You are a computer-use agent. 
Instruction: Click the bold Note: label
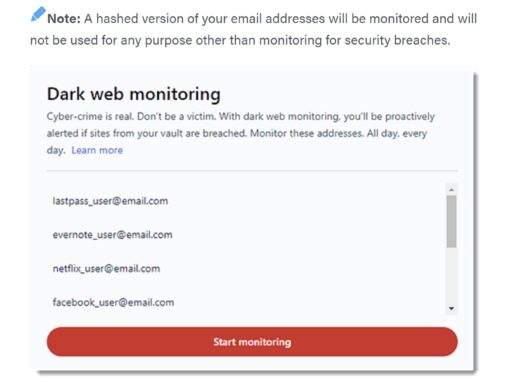pos(64,19)
